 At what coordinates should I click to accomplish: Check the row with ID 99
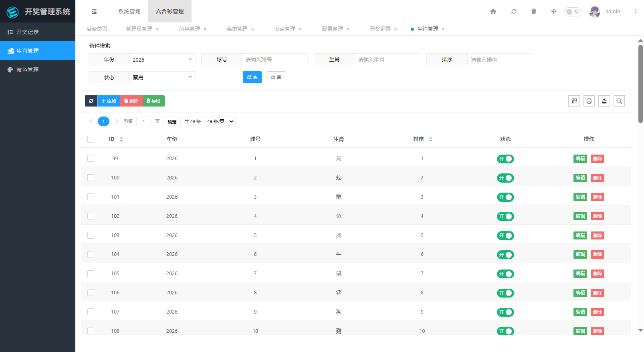point(91,159)
